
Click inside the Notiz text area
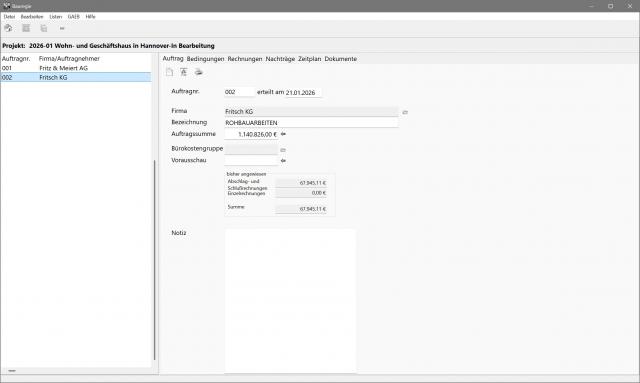tap(290, 301)
